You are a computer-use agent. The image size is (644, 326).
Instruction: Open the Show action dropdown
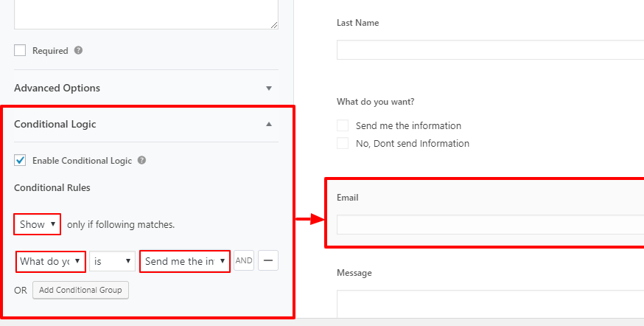[x=38, y=224]
